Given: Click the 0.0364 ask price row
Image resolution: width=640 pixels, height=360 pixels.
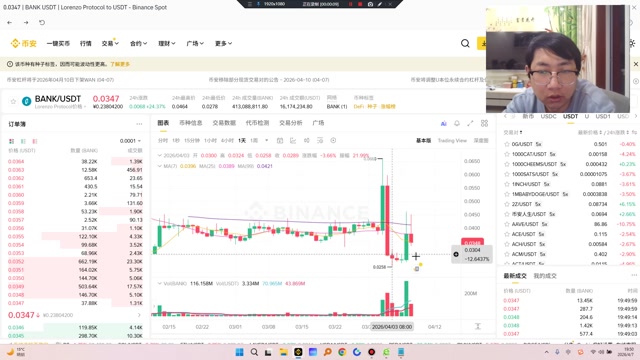Looking at the screenshot, I should coord(75,162).
